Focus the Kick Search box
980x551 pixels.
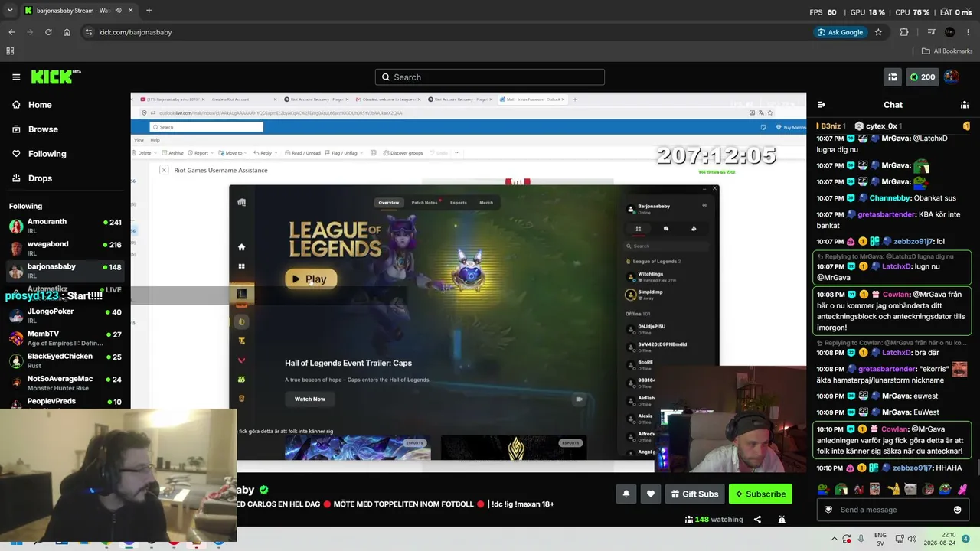click(490, 77)
